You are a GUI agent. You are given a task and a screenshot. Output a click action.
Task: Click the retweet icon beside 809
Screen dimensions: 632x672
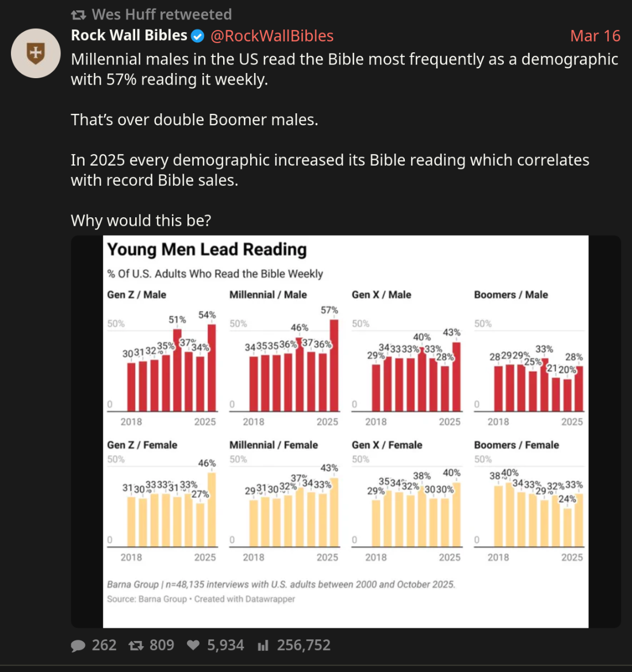click(136, 646)
